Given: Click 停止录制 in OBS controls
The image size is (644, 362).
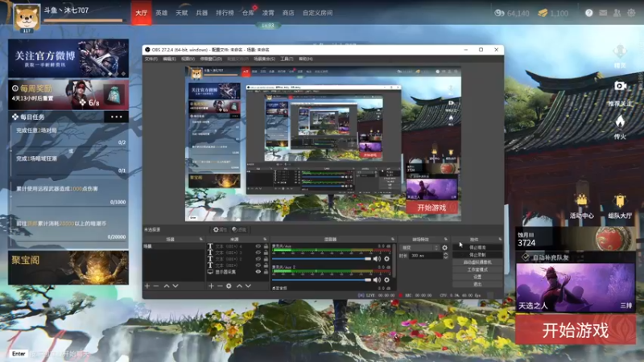Looking at the screenshot, I should coord(477,255).
